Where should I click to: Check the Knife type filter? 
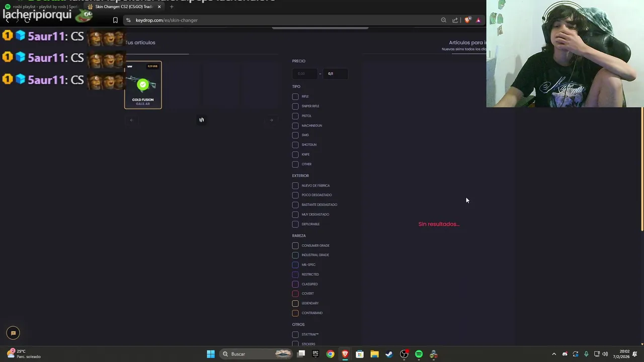pyautogui.click(x=295, y=154)
